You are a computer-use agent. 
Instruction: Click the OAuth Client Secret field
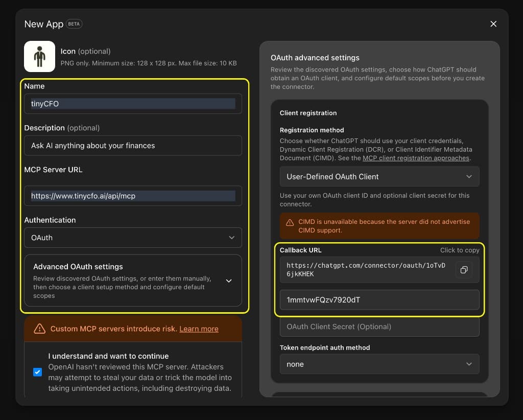point(379,326)
